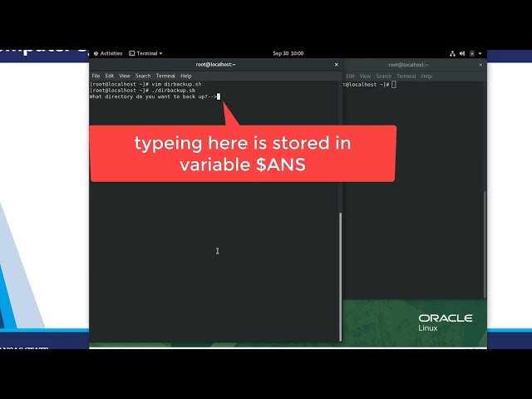Open View menu in front terminal
This screenshot has height=399, width=532.
(x=125, y=76)
